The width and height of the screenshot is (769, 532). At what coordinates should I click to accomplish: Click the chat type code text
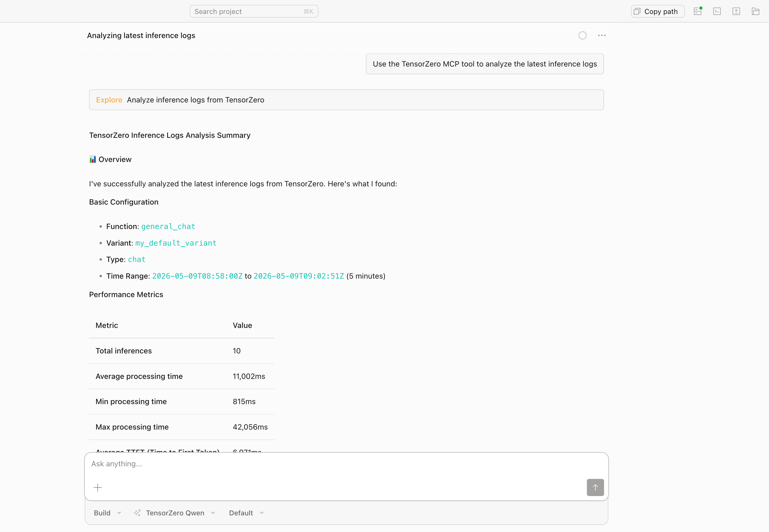137,259
